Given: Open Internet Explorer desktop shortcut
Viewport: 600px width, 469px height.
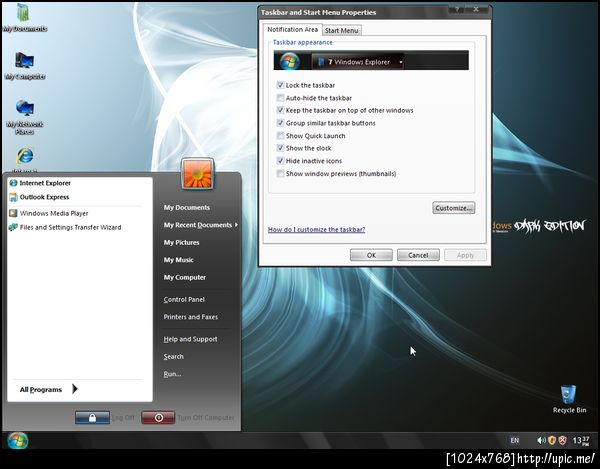Looking at the screenshot, I should click(x=25, y=156).
